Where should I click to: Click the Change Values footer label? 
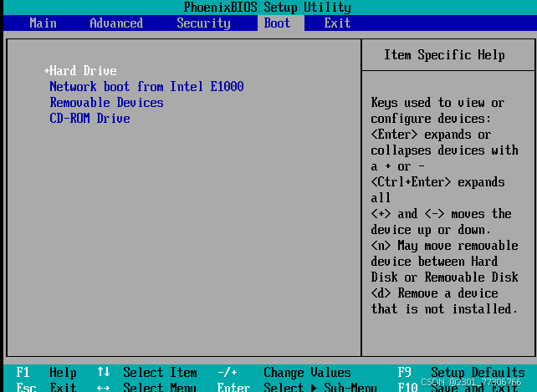(x=307, y=372)
